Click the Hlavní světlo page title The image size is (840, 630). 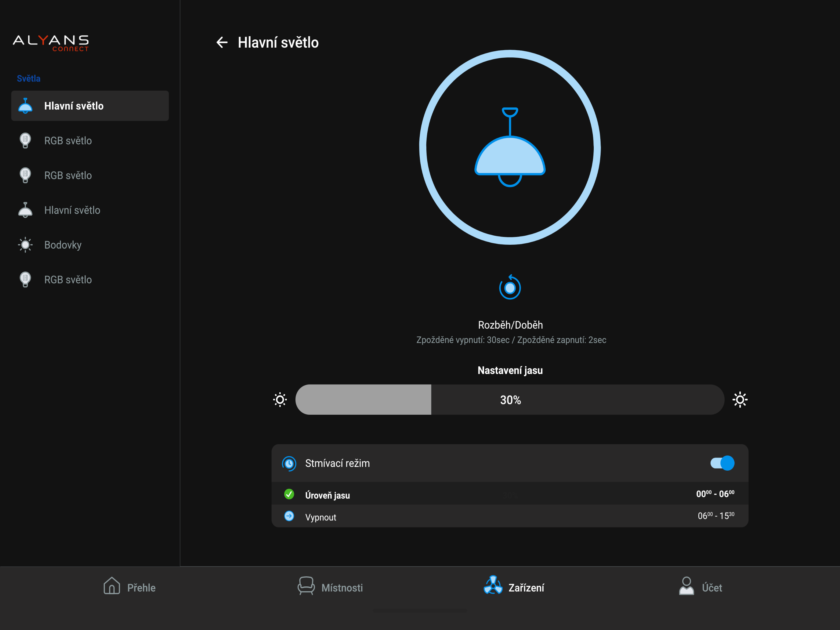(x=278, y=42)
